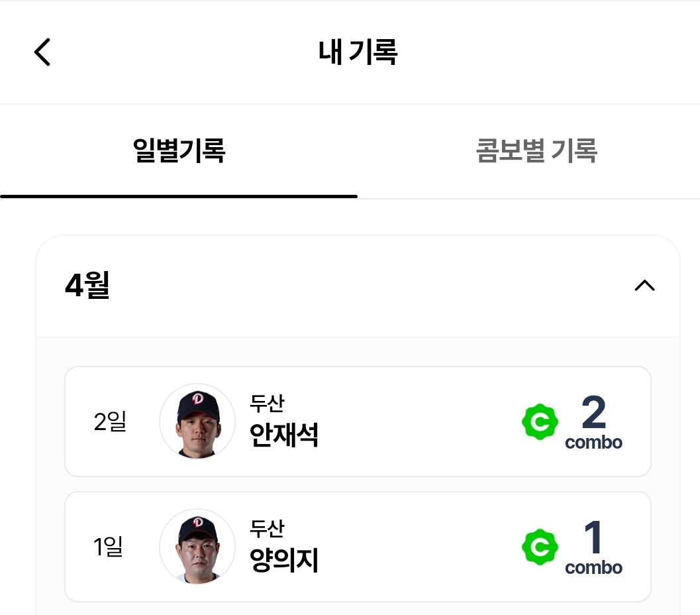Screen dimensions: 700x615
Task: Collapse the 4월 section chevron
Action: (644, 286)
